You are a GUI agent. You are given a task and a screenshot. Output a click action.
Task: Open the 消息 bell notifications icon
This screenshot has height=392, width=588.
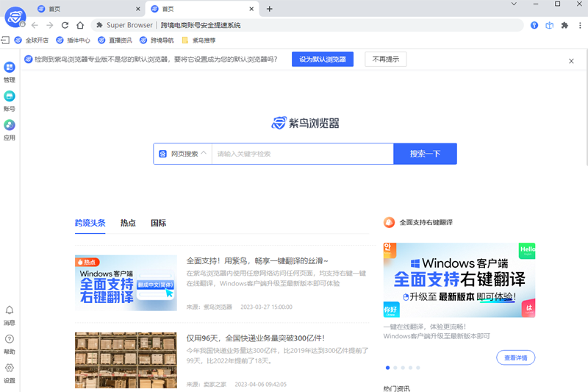point(9,311)
